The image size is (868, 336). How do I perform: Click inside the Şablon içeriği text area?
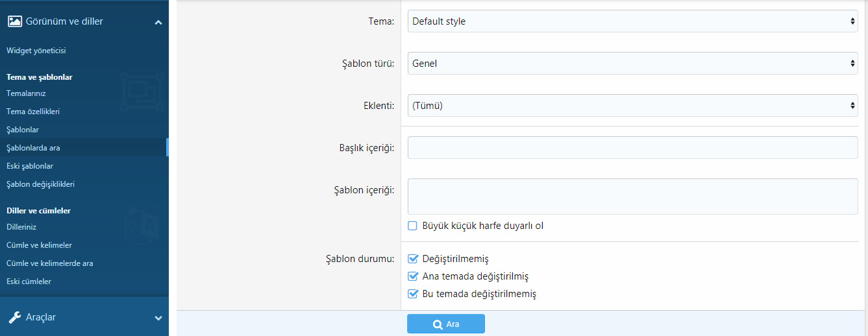pyautogui.click(x=633, y=197)
